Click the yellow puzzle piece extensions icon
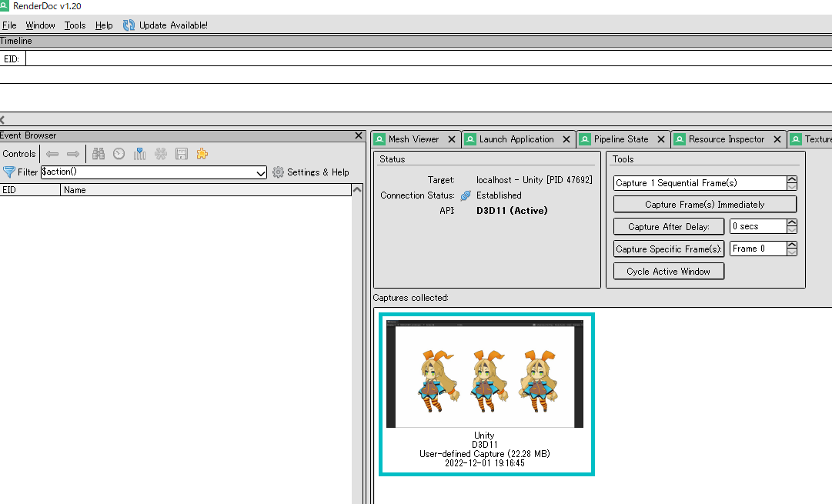Screen dimensions: 832x504 202,154
